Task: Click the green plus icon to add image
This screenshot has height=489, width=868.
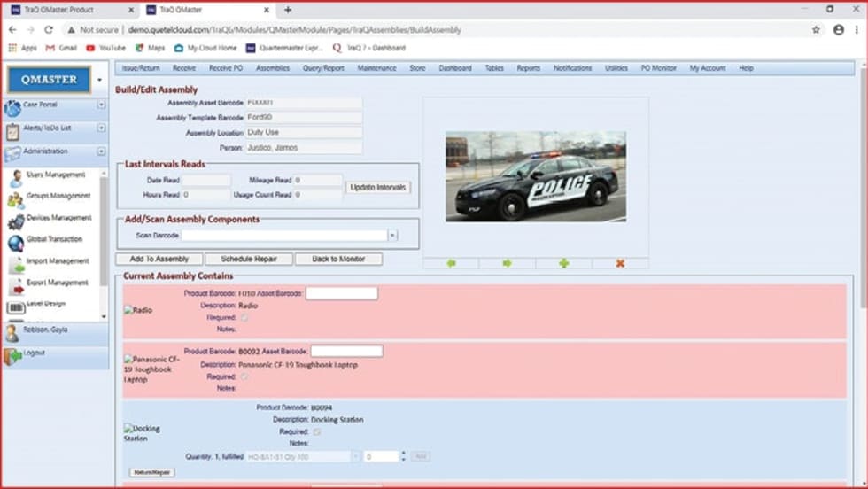Action: click(x=563, y=263)
